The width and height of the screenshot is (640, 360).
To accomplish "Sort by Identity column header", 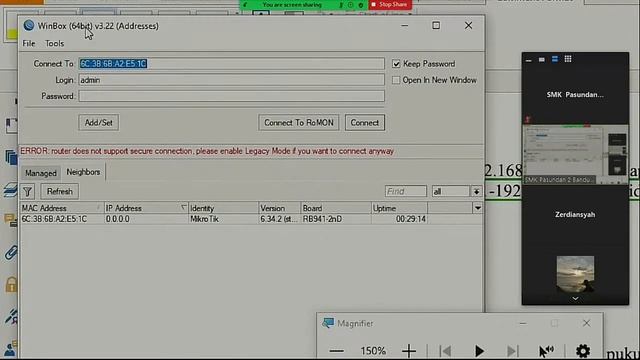I will 223,208.
